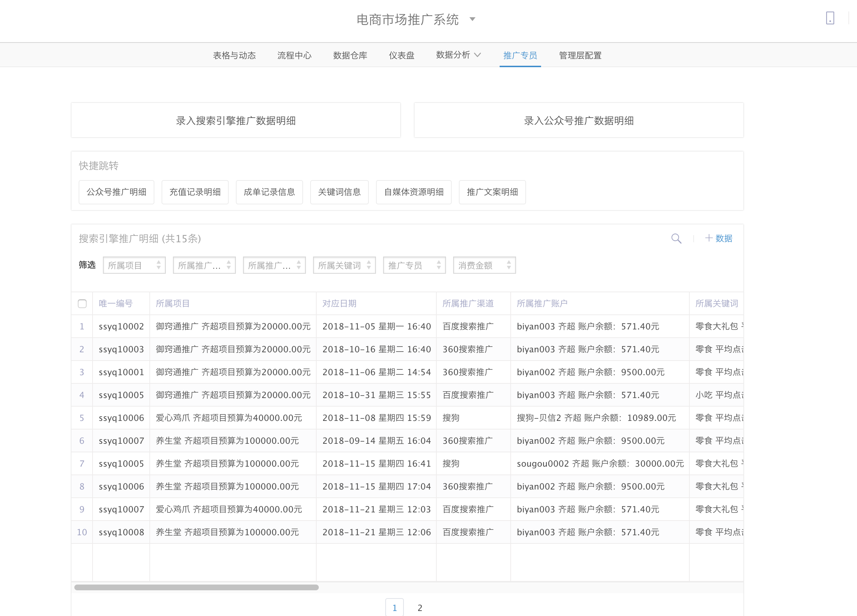
Task: Add new record with + 数据
Action: pos(719,238)
